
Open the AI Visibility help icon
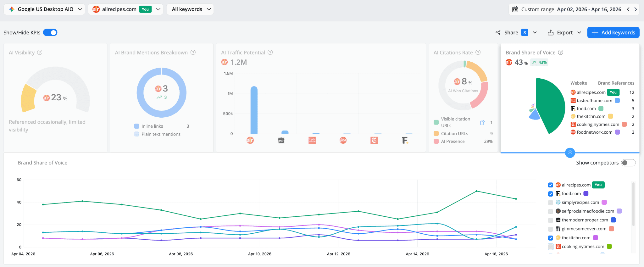(40, 52)
